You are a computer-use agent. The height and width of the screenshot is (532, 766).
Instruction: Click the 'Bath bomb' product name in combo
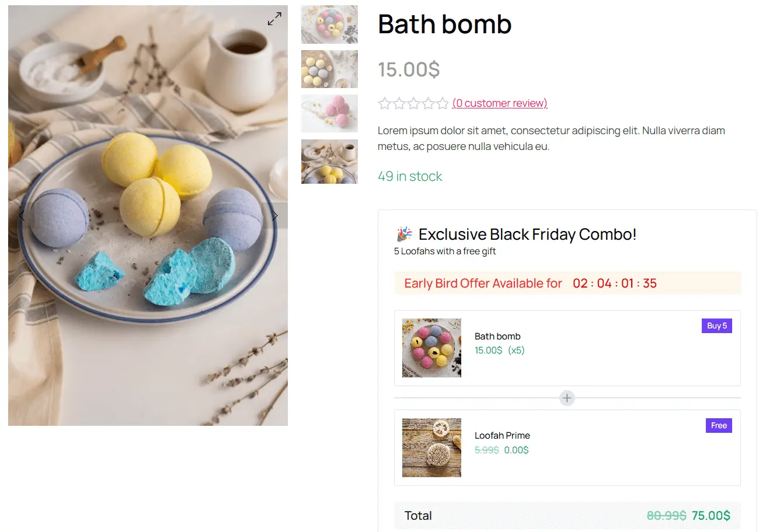497,336
